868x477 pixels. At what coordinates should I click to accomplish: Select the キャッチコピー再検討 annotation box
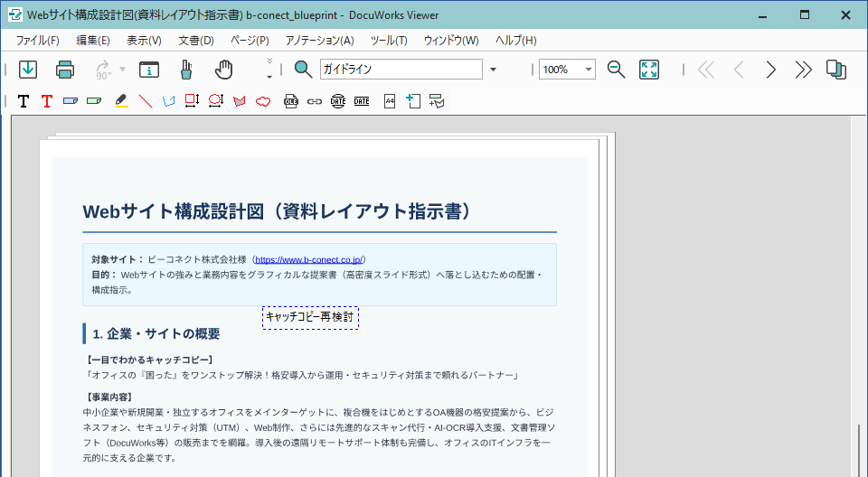pyautogui.click(x=310, y=318)
